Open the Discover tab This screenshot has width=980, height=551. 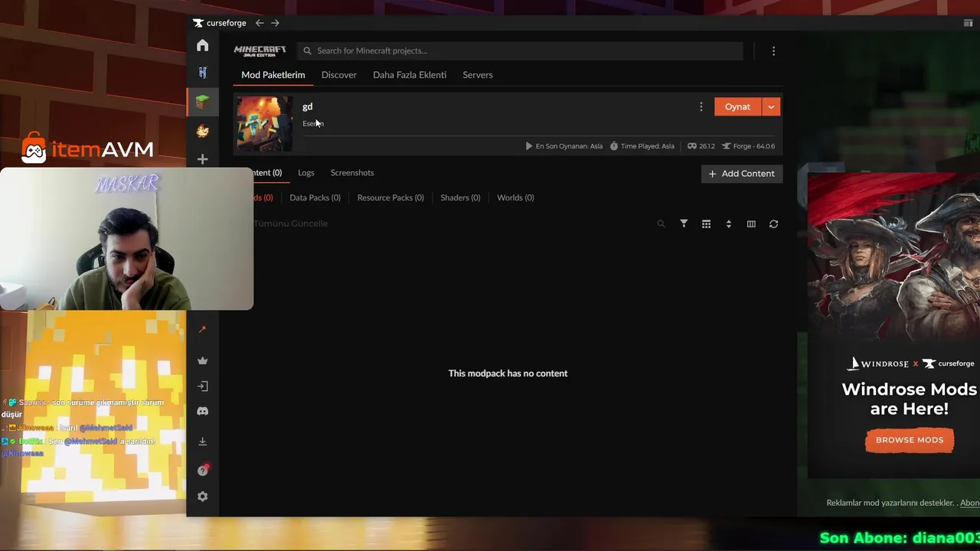pyautogui.click(x=339, y=75)
